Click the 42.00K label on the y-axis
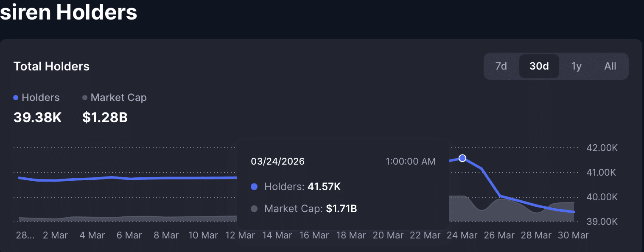This screenshot has width=644, height=252. [601, 148]
